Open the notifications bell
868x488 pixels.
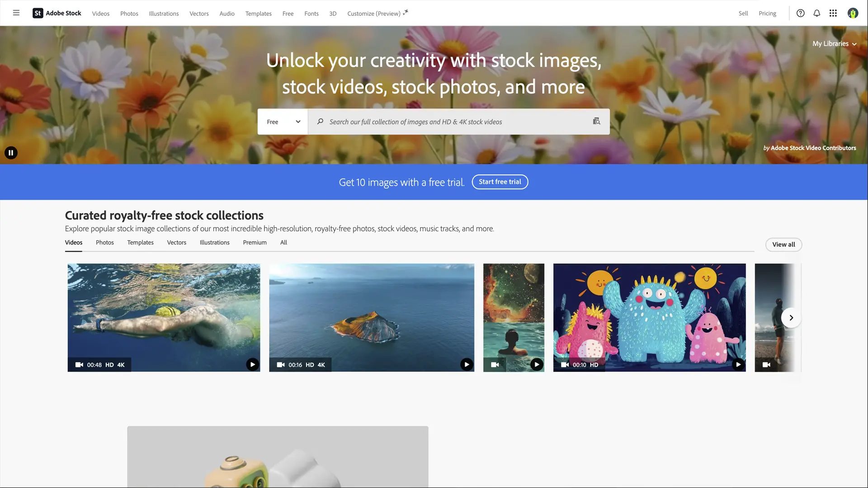pyautogui.click(x=816, y=13)
